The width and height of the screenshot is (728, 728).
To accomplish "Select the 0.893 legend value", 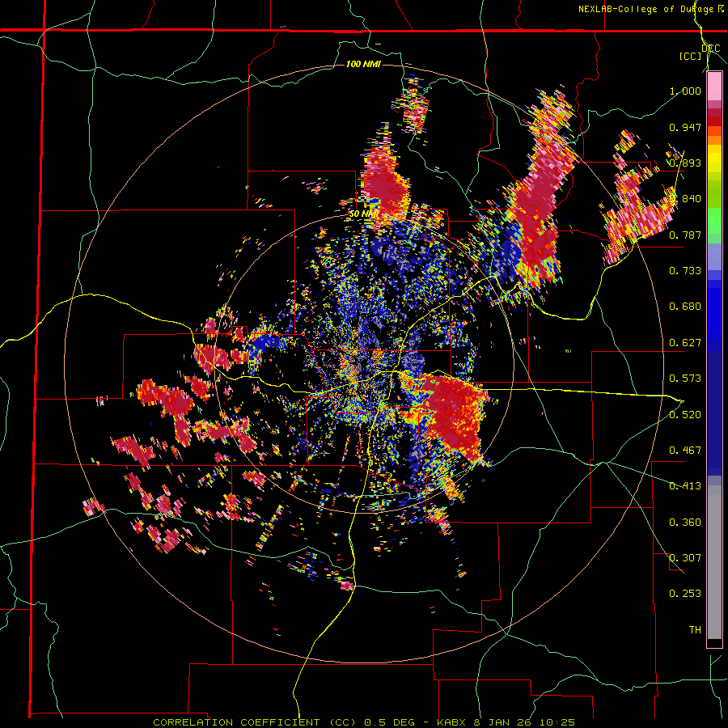I will (685, 163).
